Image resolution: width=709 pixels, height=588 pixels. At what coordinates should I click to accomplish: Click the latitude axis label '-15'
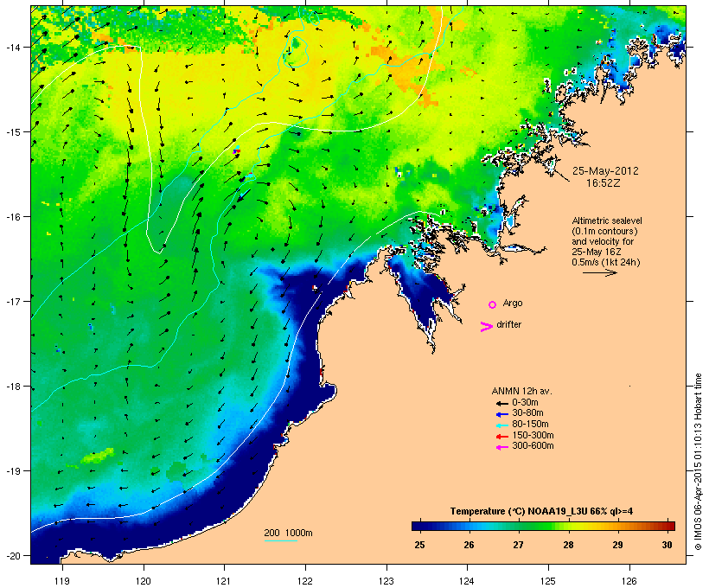pos(13,132)
